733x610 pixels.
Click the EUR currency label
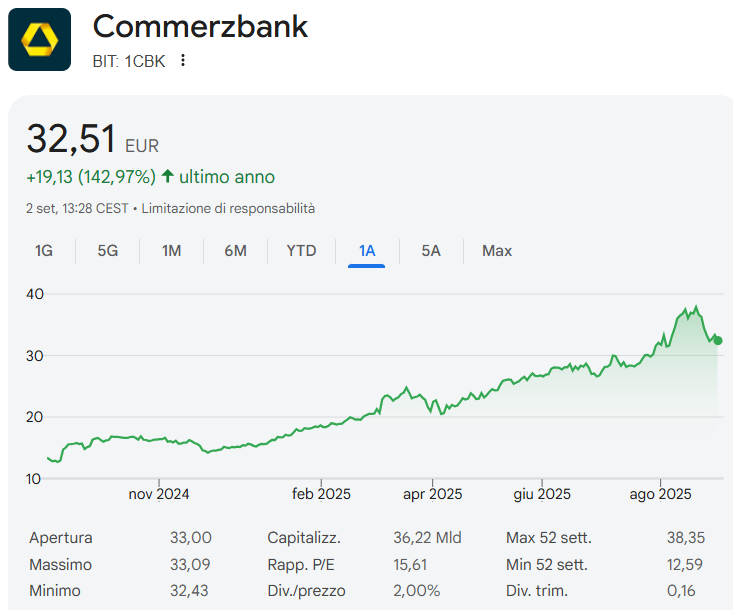click(x=142, y=146)
